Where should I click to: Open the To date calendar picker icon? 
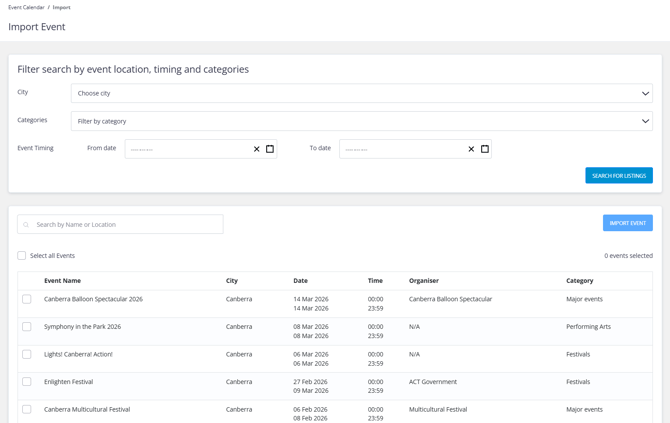click(x=485, y=149)
